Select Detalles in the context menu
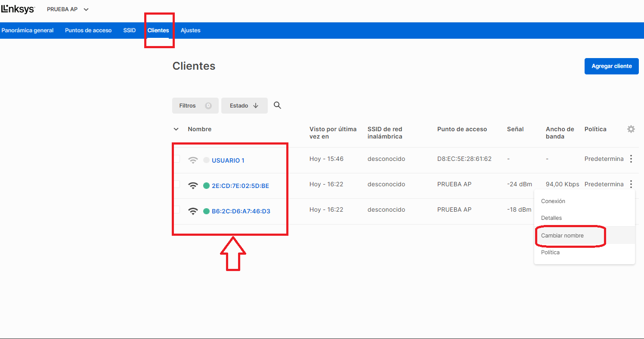Screen dimensions: 644x339 click(551, 218)
